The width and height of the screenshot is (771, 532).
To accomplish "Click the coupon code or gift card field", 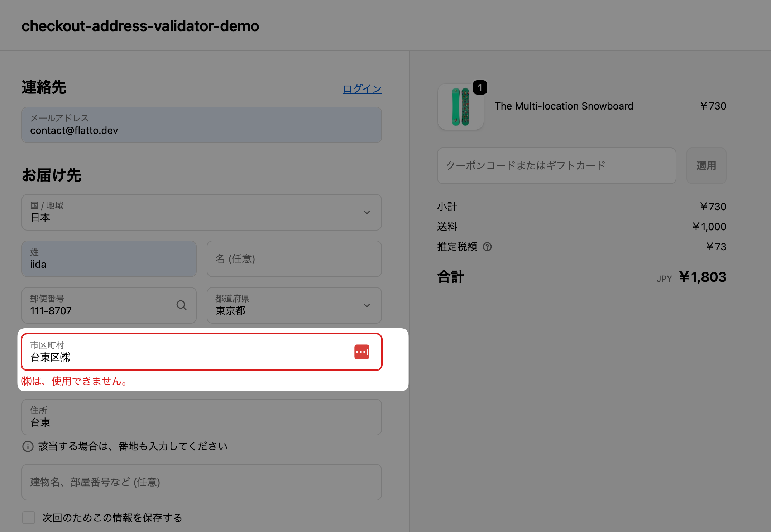I will click(556, 166).
